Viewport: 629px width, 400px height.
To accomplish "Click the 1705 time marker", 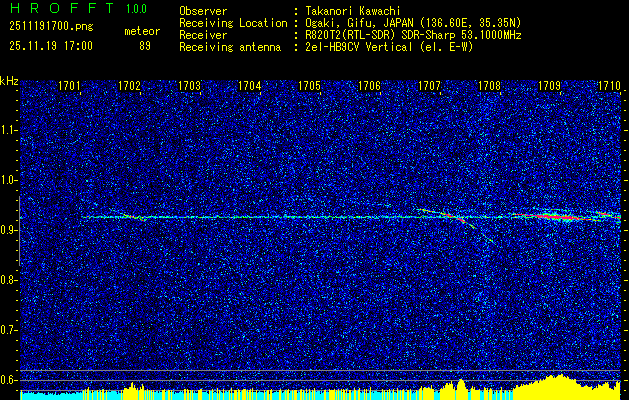I will pyautogui.click(x=309, y=86).
